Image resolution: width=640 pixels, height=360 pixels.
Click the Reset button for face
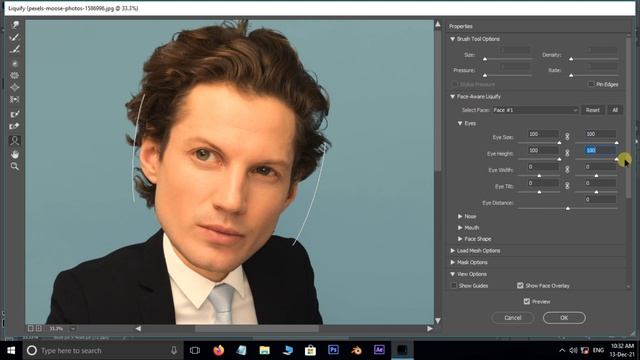593,110
